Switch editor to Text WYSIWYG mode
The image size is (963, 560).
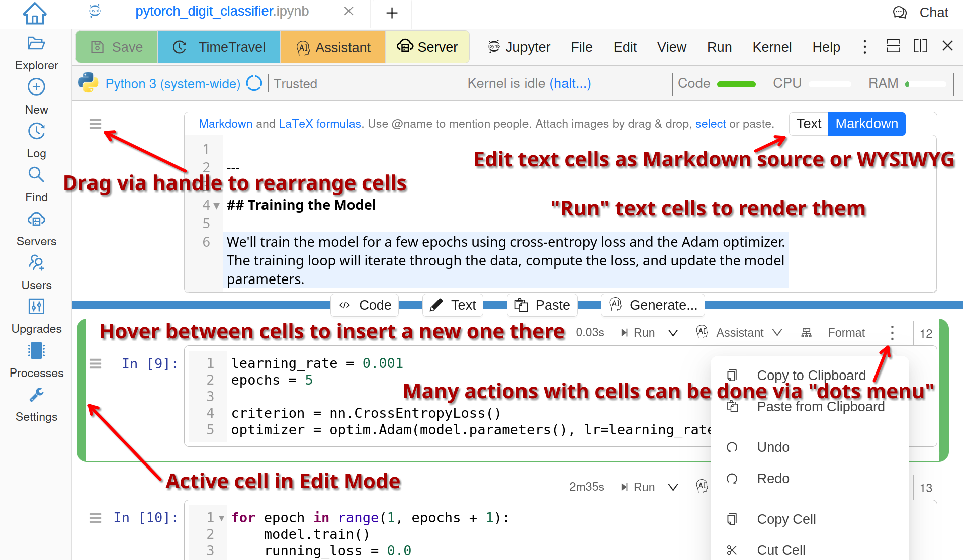(808, 124)
